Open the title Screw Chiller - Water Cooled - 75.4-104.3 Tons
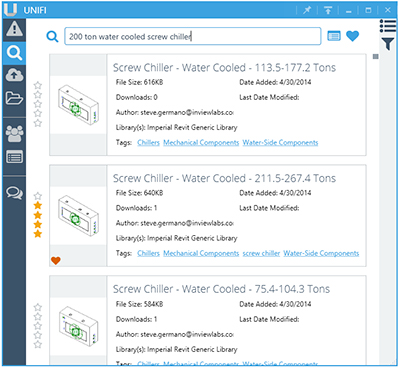 (x=221, y=289)
